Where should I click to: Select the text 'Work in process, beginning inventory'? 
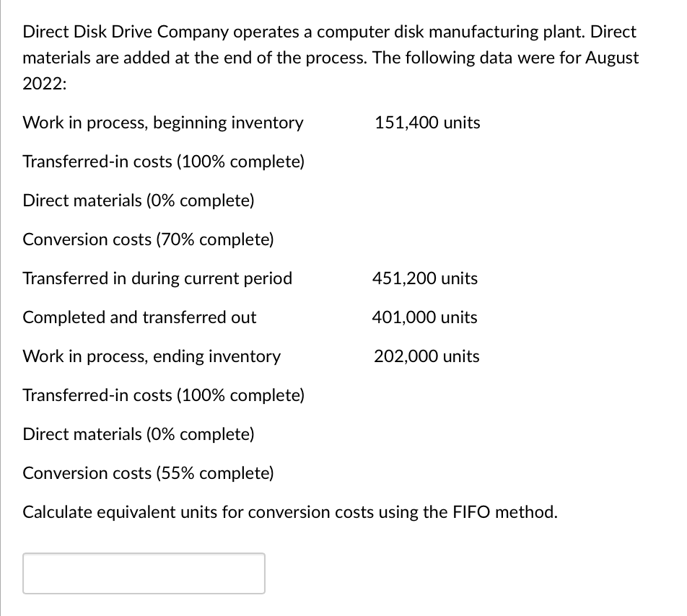163,123
